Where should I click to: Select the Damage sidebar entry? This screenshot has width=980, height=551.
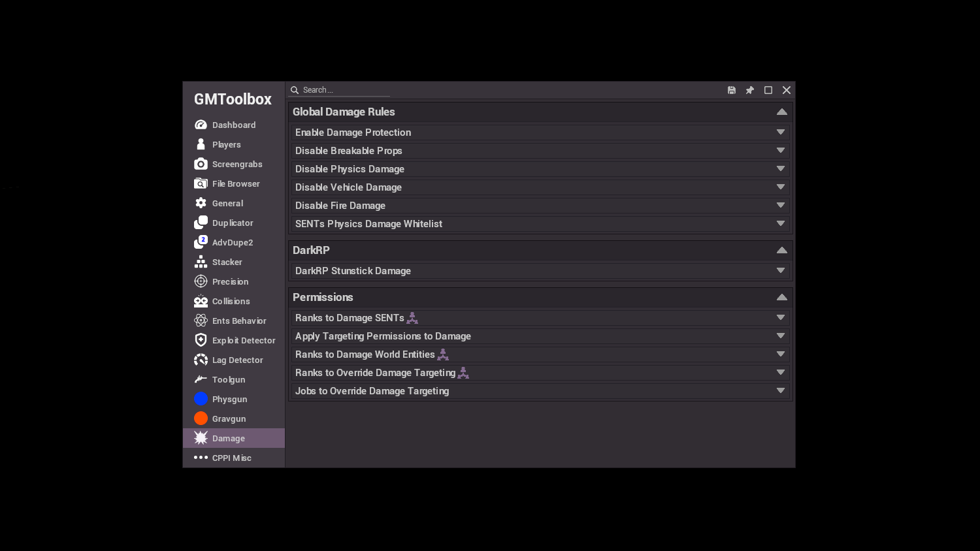[234, 438]
